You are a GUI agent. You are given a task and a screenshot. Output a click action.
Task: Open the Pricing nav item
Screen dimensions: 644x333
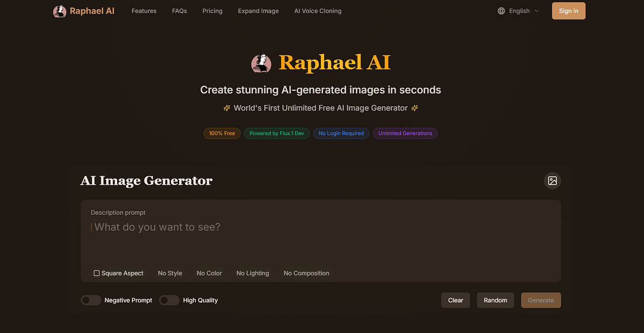click(x=213, y=11)
